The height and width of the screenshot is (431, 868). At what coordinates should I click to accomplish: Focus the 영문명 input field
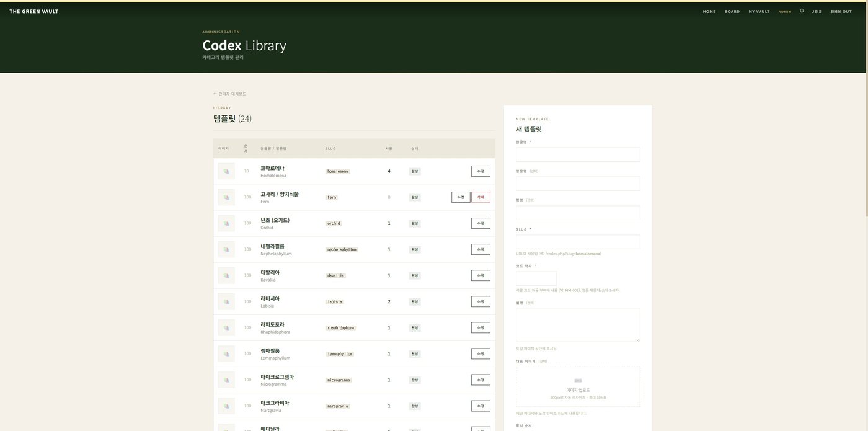(578, 184)
